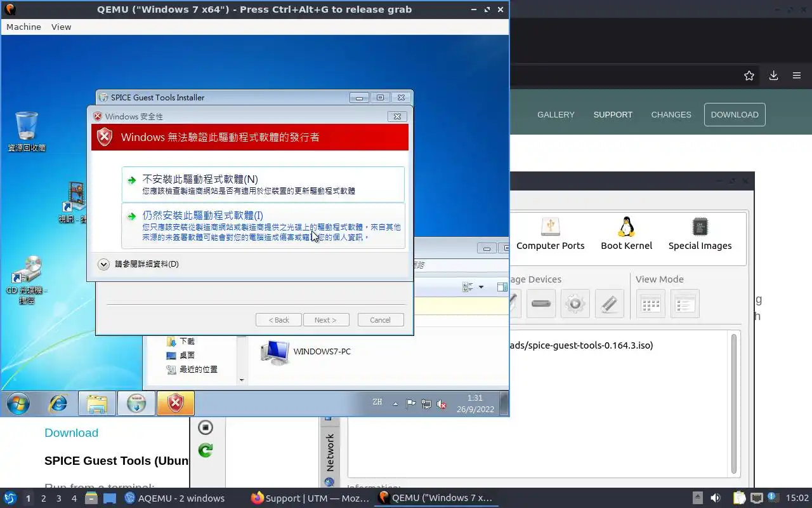
Task: Open the file manager from host panel
Action: point(91,498)
